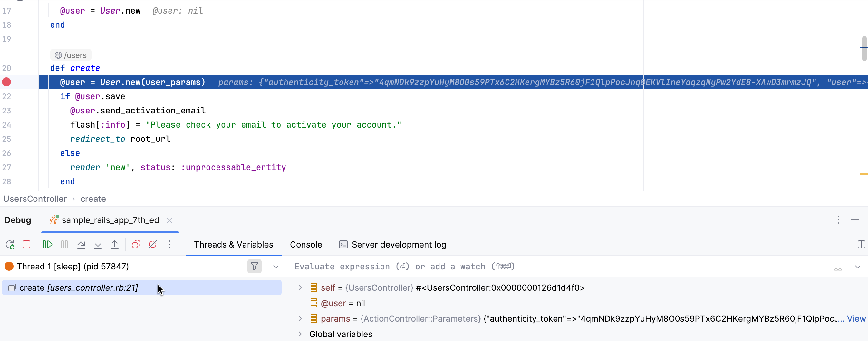Click the Rerun debug session icon

click(10, 245)
